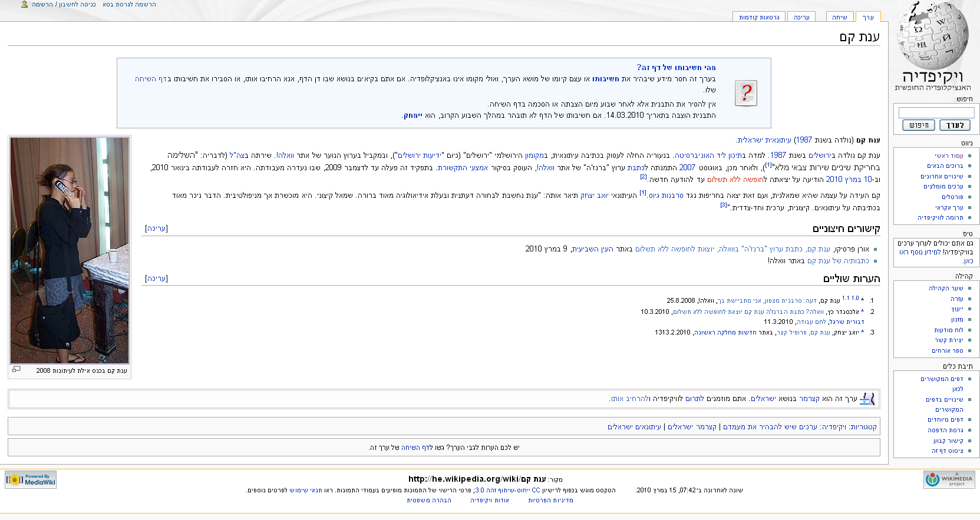Click the user login icon at top
This screenshot has height=520, width=980.
tap(24, 4)
